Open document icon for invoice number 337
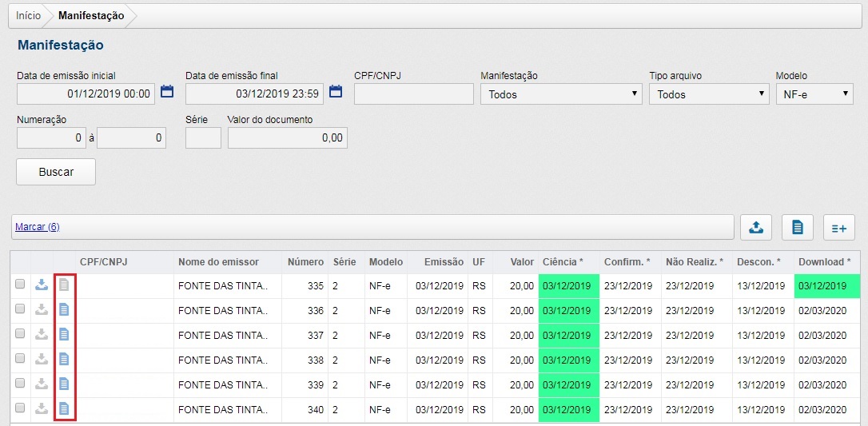 [x=65, y=335]
